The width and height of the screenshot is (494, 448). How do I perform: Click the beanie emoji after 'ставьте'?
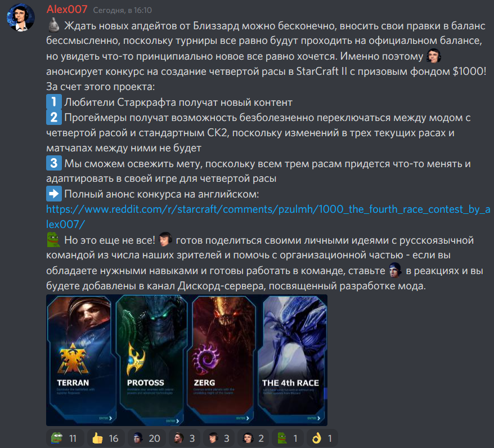[395, 270]
